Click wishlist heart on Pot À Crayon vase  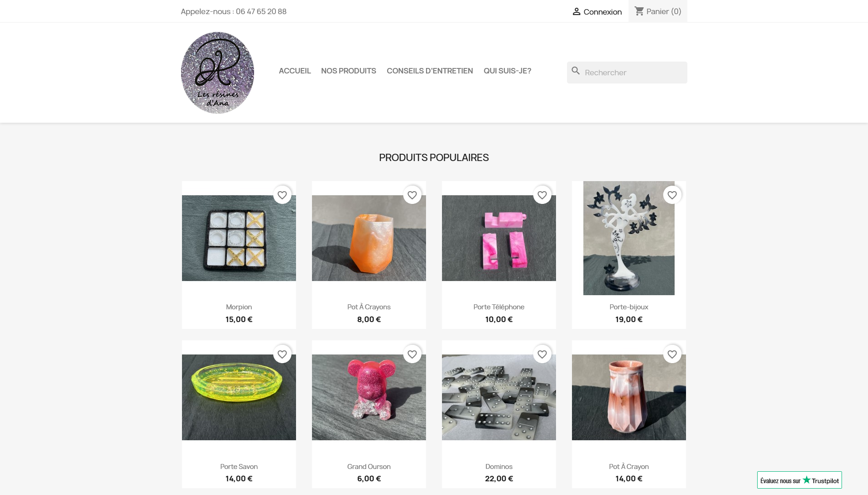point(672,354)
